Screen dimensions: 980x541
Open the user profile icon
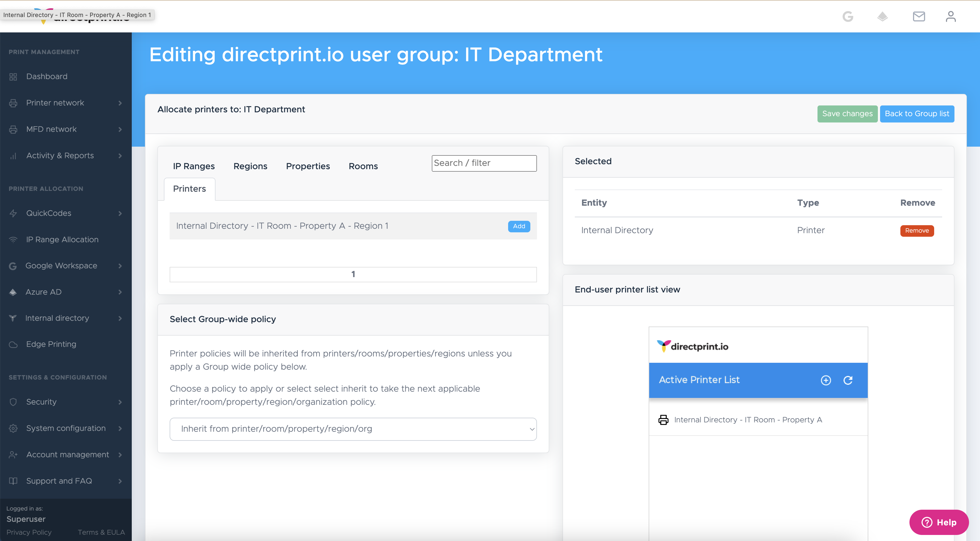pos(950,16)
